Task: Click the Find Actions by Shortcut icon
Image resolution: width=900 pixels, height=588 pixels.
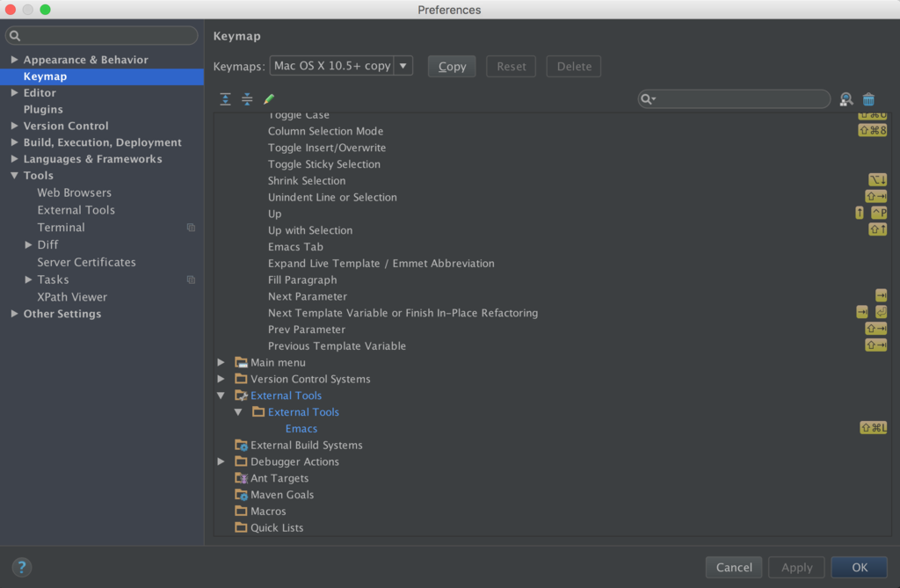Action: click(x=846, y=99)
